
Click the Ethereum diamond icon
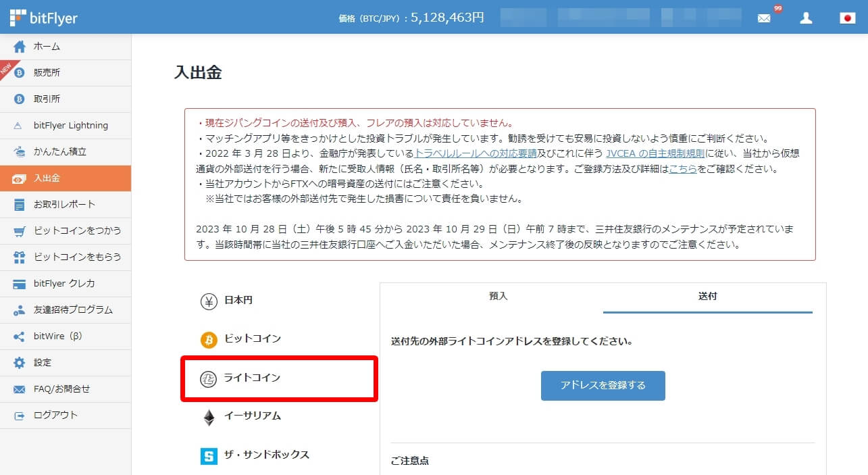pyautogui.click(x=209, y=417)
